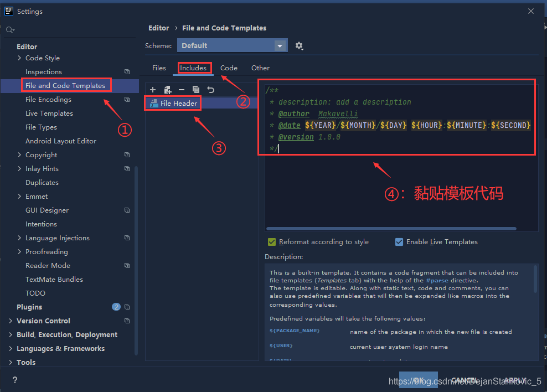Click the project-level icon beside Inspections

pos(127,71)
